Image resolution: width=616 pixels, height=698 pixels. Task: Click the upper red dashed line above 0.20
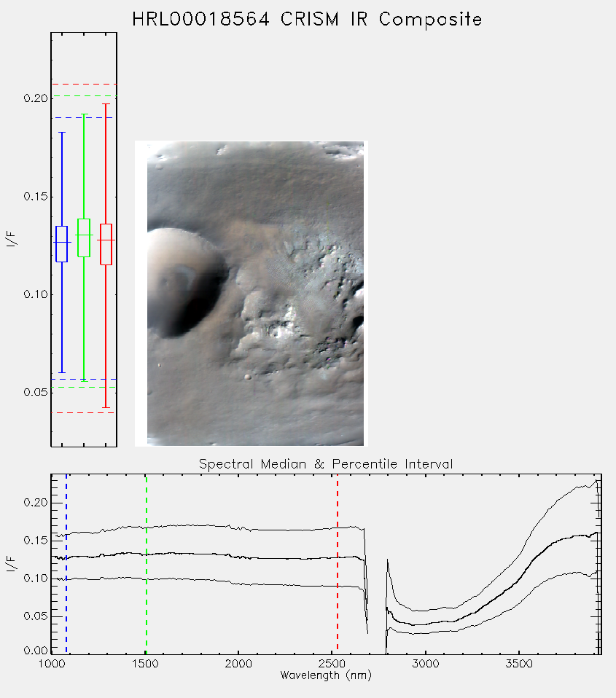[x=84, y=84]
